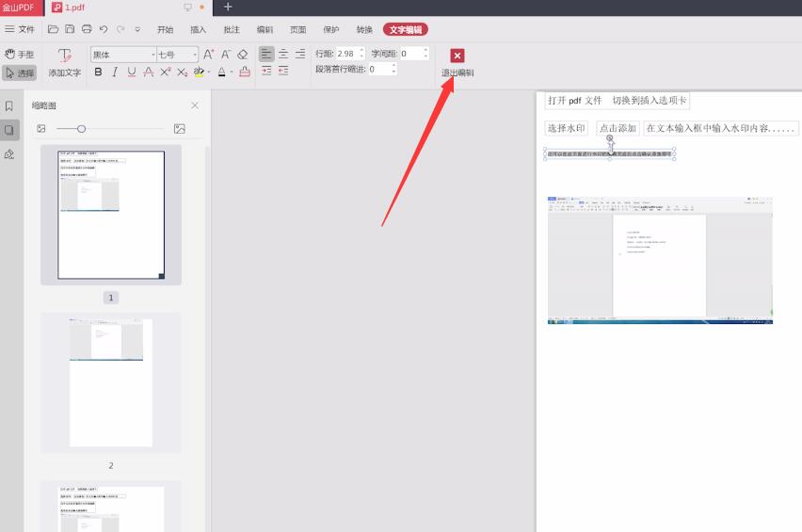Screen dimensions: 802x532
Task: Align text right
Action: pos(300,54)
